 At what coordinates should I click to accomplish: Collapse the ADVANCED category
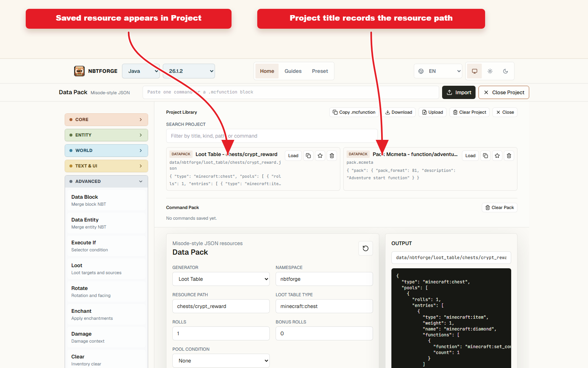pos(106,181)
